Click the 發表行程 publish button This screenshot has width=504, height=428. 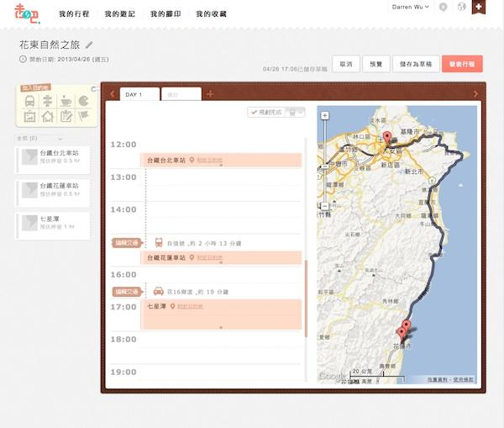[462, 63]
